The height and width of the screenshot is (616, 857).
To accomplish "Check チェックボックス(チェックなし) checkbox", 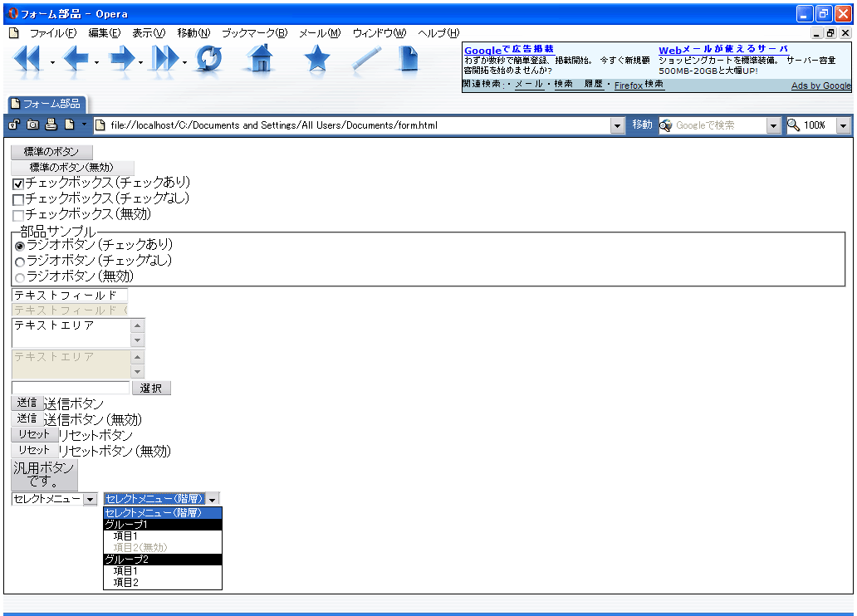I will click(x=18, y=199).
